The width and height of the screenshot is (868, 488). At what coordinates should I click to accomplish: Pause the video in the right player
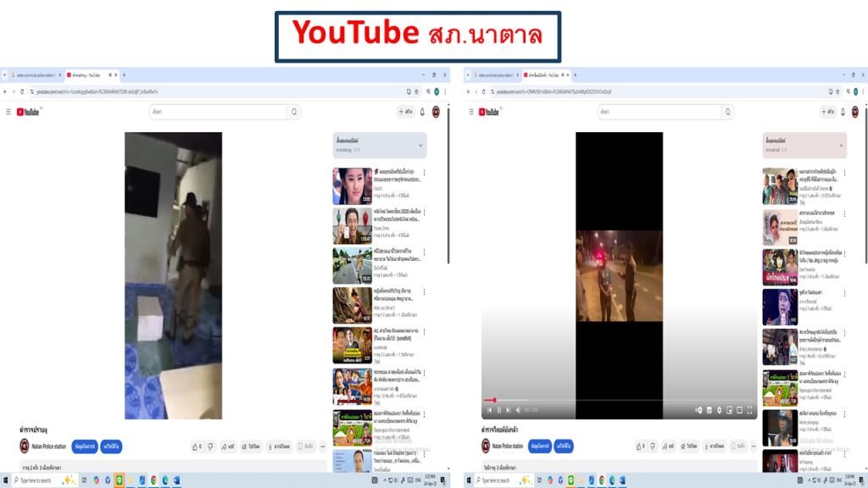pos(499,410)
